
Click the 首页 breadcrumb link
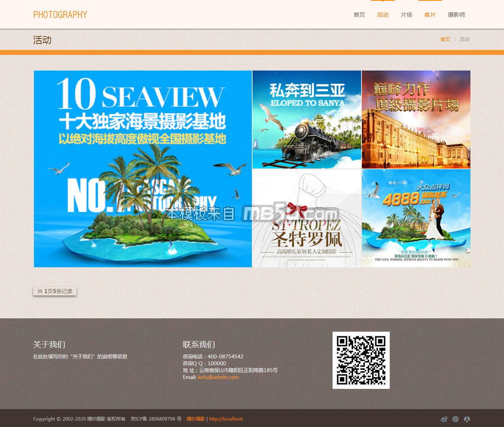(x=445, y=39)
